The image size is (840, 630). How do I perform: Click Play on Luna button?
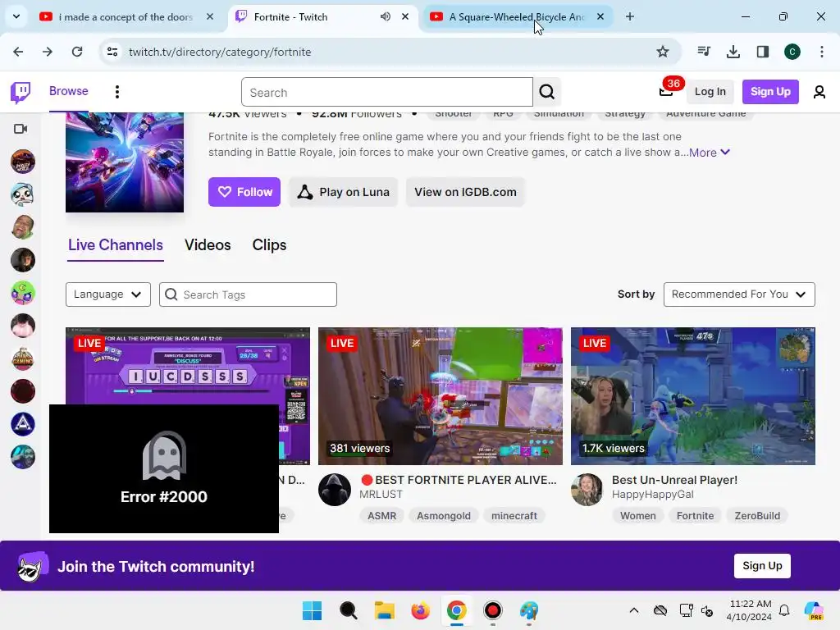(x=344, y=192)
